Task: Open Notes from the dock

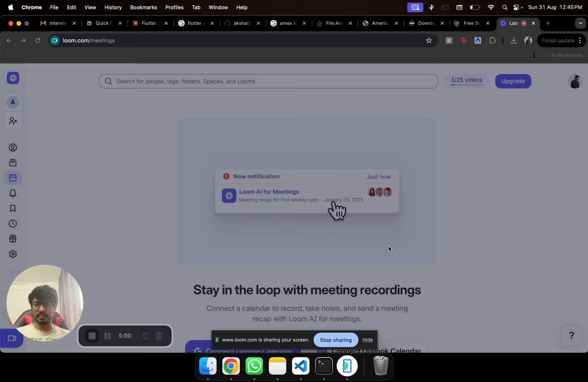Action: (x=277, y=366)
